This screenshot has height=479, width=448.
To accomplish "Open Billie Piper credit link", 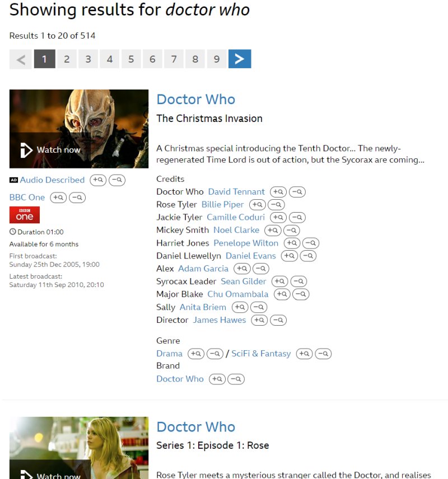I will point(223,205).
